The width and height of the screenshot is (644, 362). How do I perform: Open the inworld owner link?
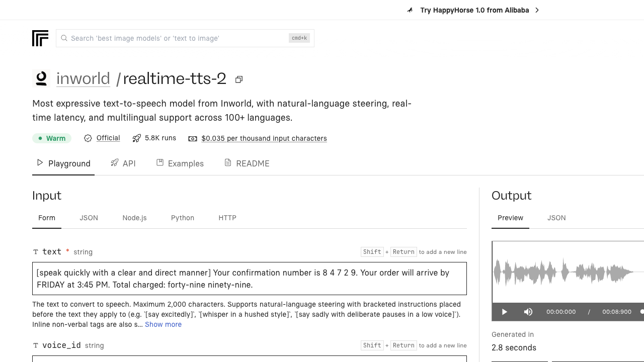[x=83, y=79]
